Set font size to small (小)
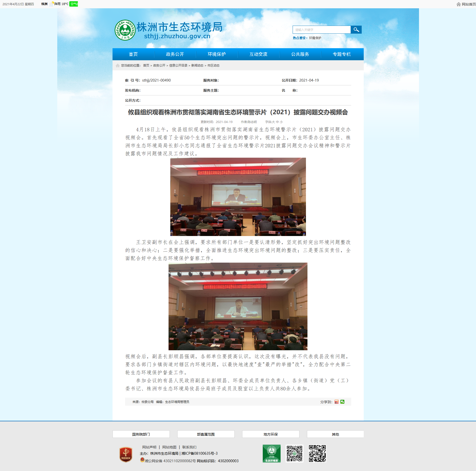Viewport: 476px width, 471px height. (281, 122)
